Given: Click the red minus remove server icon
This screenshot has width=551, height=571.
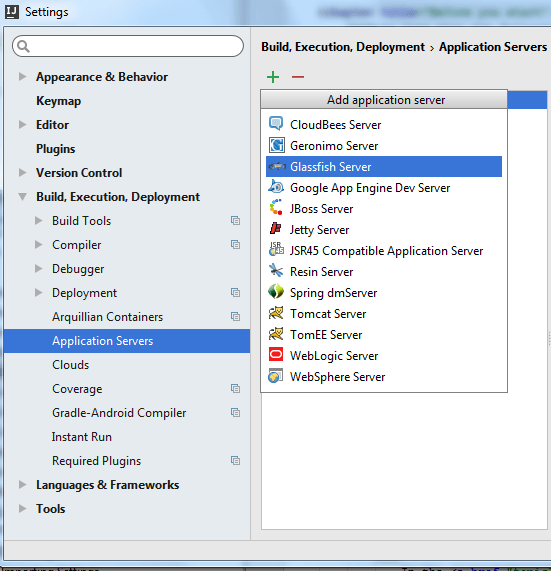Looking at the screenshot, I should point(298,77).
